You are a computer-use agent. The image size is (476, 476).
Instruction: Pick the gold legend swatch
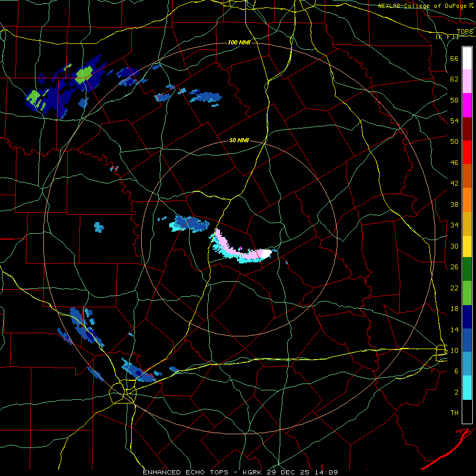pos(467,224)
